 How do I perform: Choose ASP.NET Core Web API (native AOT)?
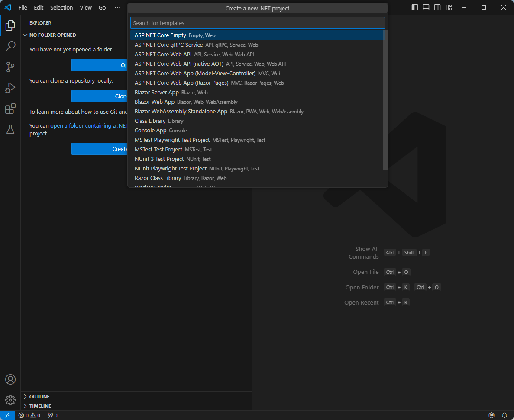pos(256,64)
